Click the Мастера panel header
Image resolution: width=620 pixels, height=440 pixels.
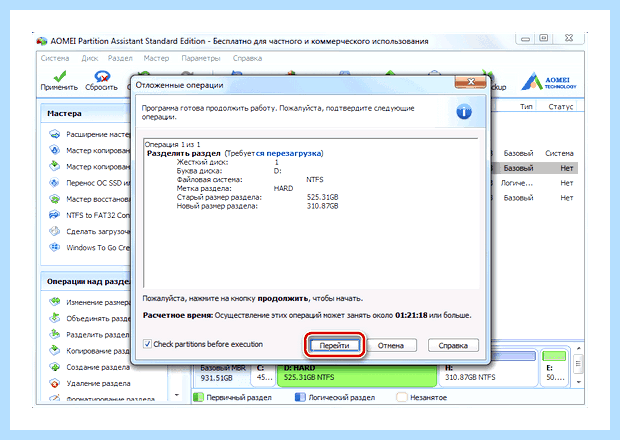[85, 113]
